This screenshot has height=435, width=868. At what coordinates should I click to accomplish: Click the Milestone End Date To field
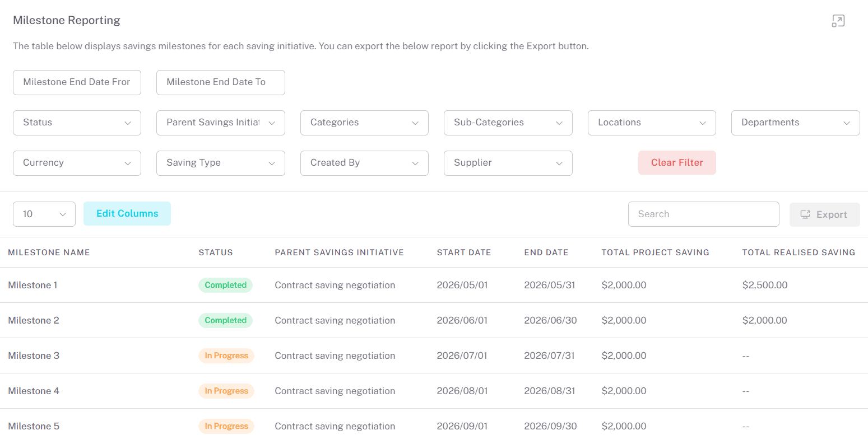click(221, 82)
